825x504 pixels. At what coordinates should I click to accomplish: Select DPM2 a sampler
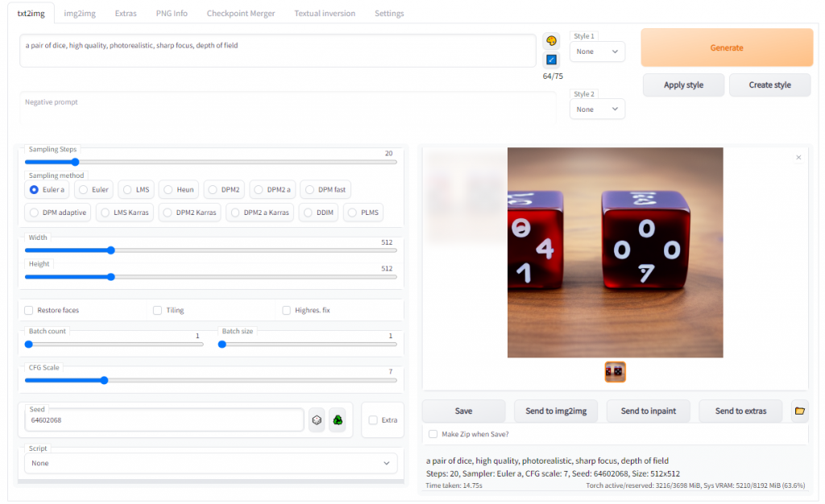click(272, 190)
